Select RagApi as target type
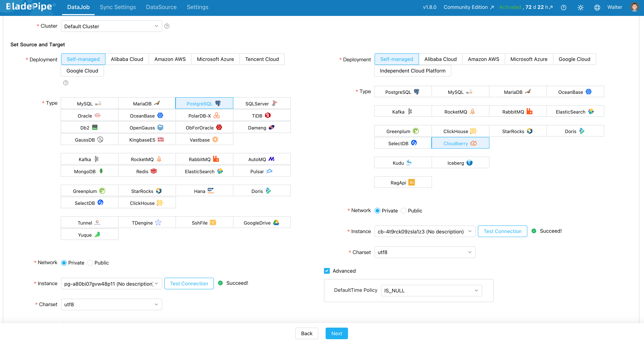Screen dimensions: 644x341 pyautogui.click(x=403, y=182)
